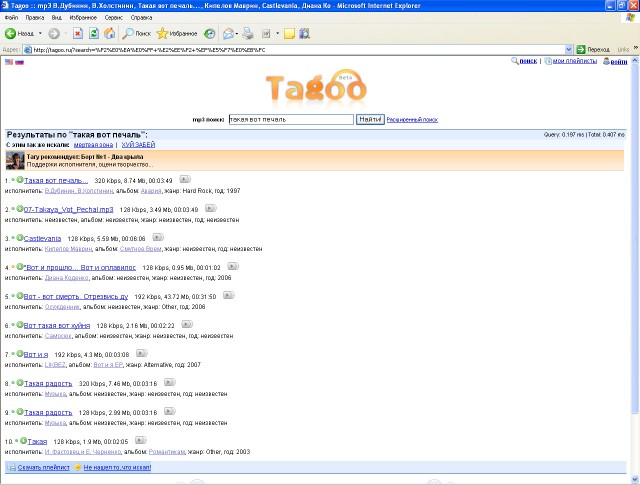Open Вот - вот смерть. Отрезвись track link

tap(76, 296)
